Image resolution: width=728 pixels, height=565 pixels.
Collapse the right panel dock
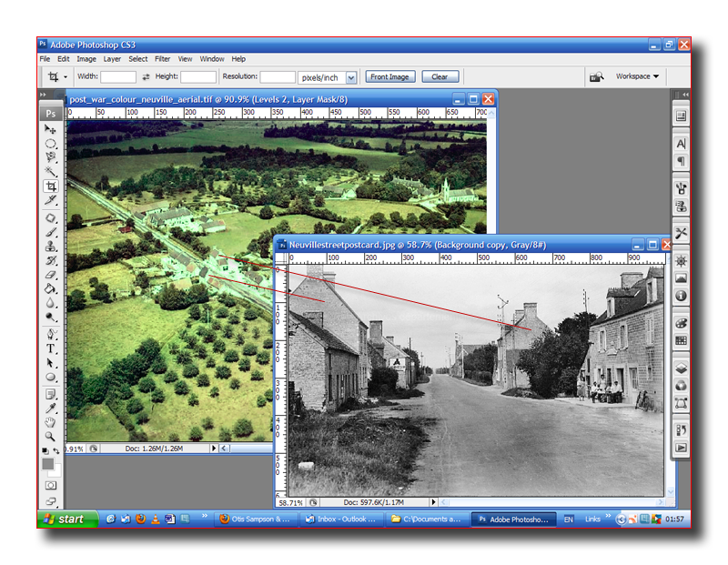[x=685, y=95]
